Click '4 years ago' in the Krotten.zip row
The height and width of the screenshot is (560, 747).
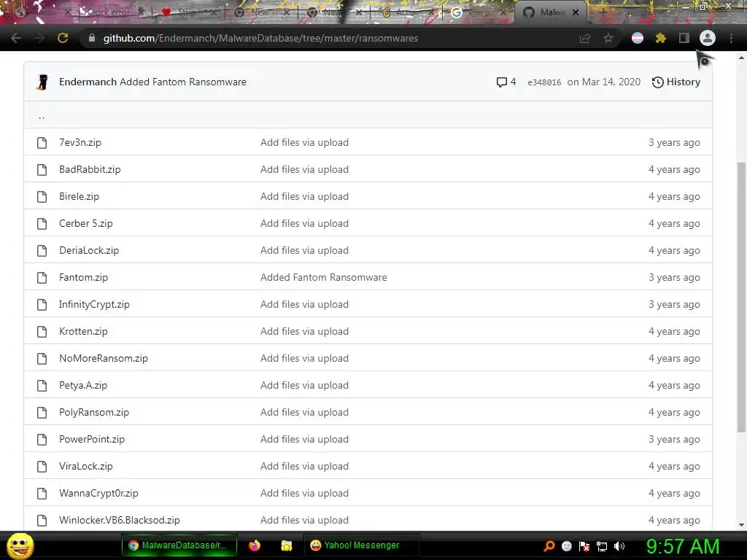674,332
